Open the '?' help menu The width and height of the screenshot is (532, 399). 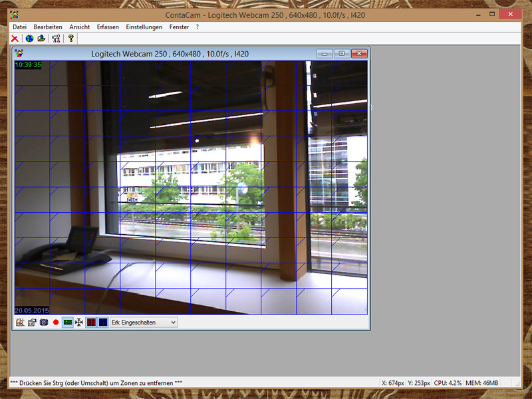point(198,27)
